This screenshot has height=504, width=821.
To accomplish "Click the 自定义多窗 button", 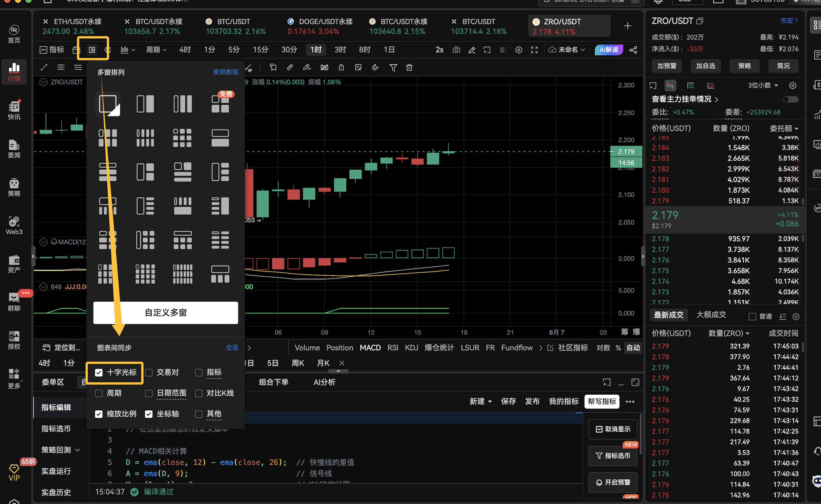I will pos(166,313).
